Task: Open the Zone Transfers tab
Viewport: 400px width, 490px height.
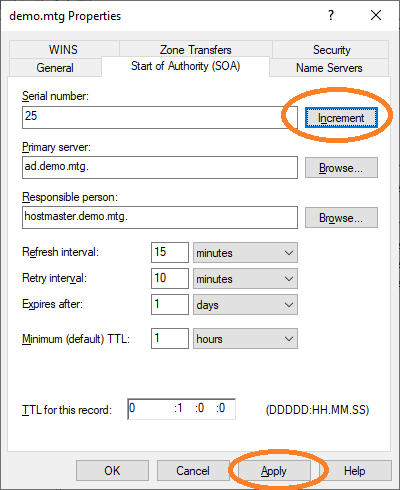Action: [196, 50]
